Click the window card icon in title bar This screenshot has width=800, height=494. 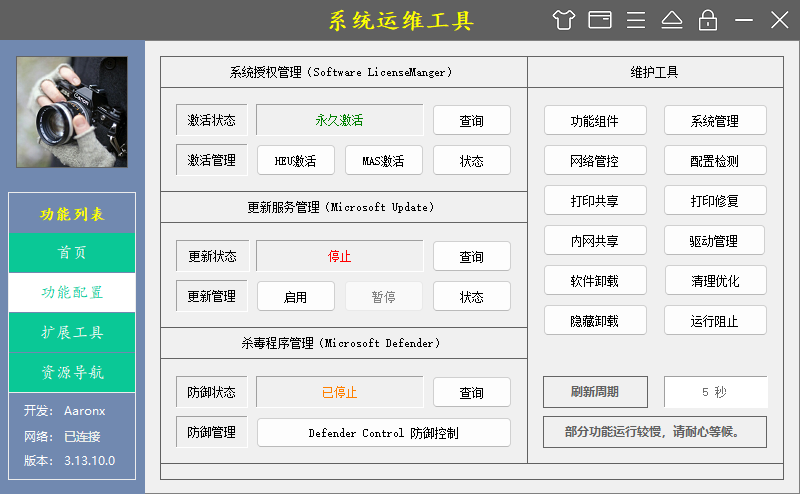pyautogui.click(x=600, y=20)
